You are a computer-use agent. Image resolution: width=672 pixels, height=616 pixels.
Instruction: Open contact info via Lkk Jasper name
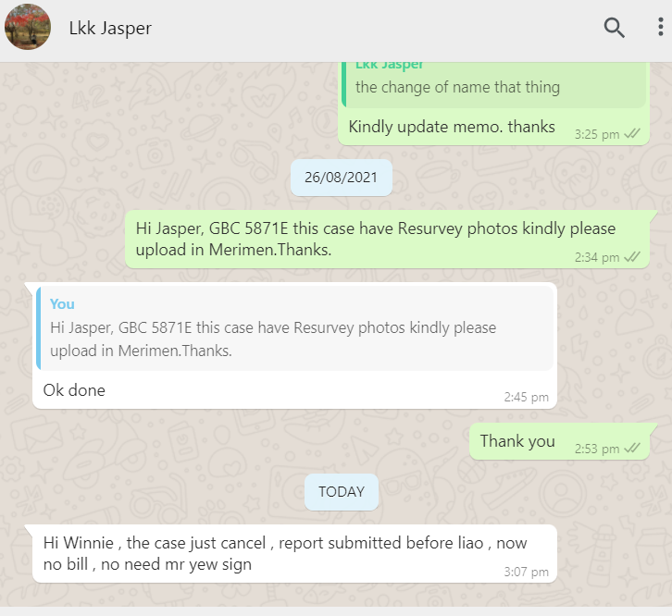click(110, 29)
